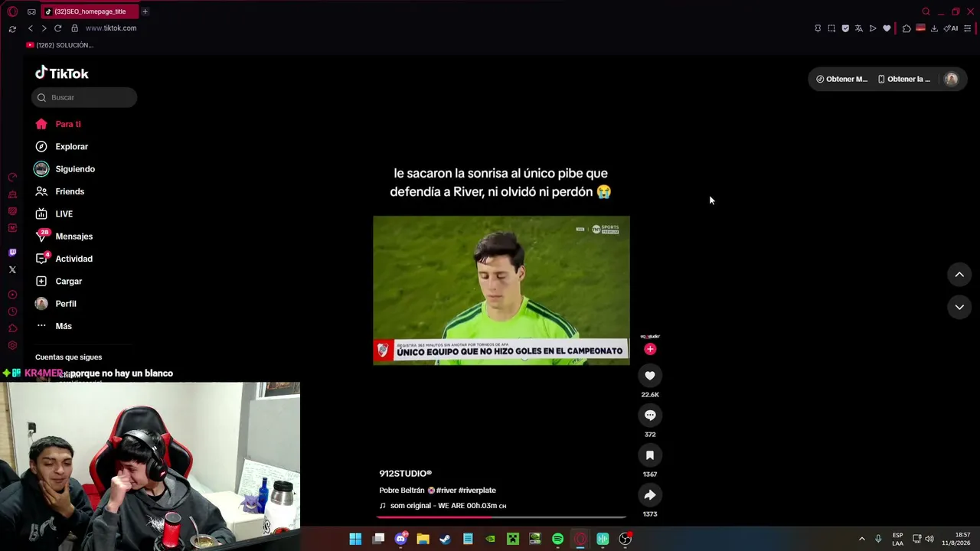Open the taskbar clock and date

click(957, 539)
